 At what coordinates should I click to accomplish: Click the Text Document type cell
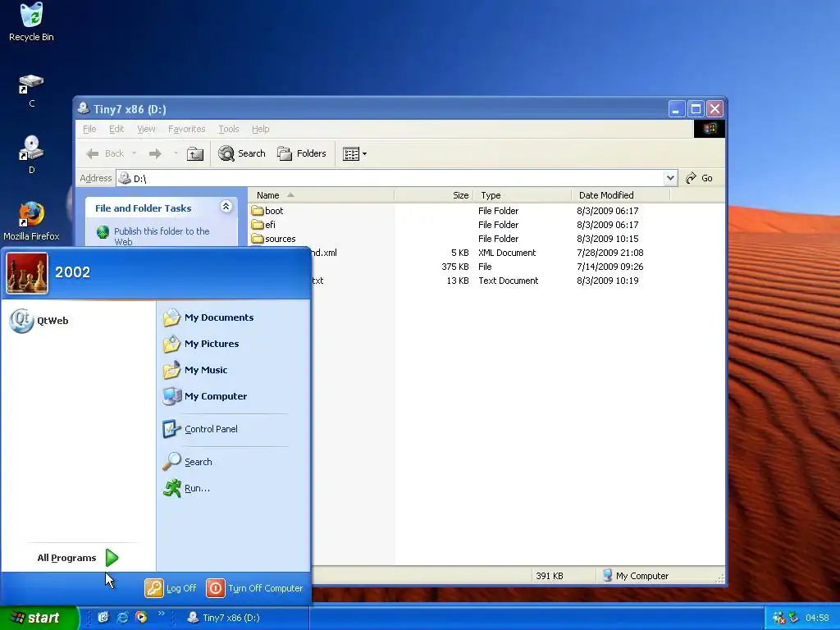pyautogui.click(x=508, y=281)
